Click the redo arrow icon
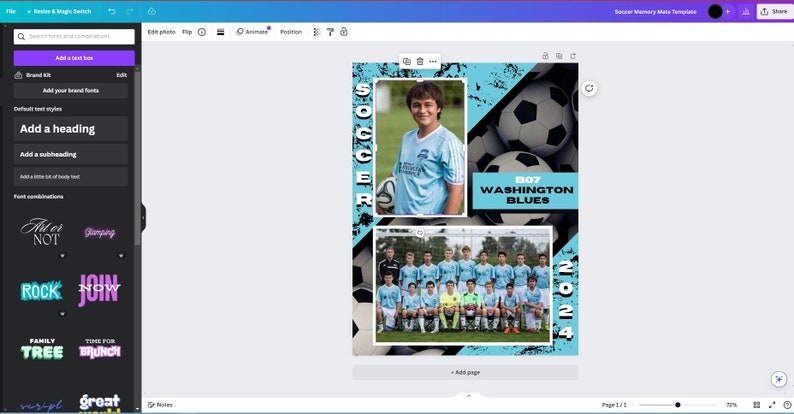Viewport: 794px width, 414px height. click(x=130, y=11)
